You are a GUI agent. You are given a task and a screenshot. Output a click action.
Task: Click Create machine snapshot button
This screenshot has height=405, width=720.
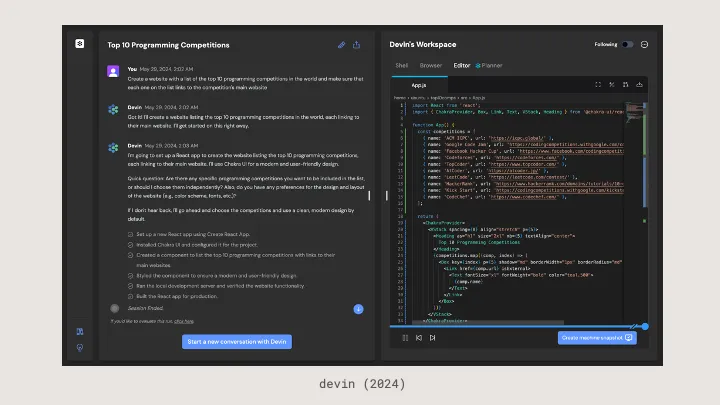click(597, 338)
